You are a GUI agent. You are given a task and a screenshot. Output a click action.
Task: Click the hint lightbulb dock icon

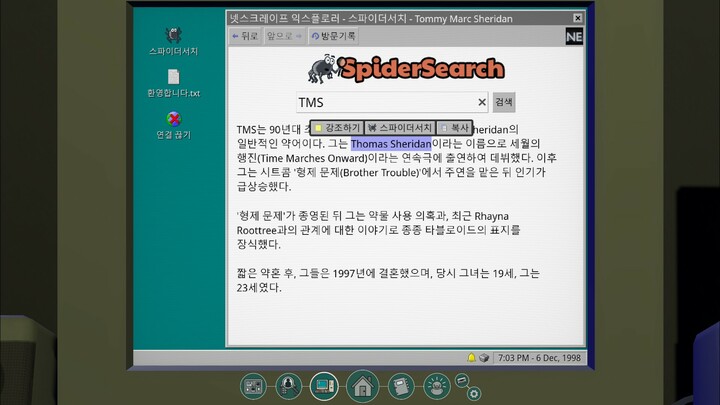click(436, 384)
